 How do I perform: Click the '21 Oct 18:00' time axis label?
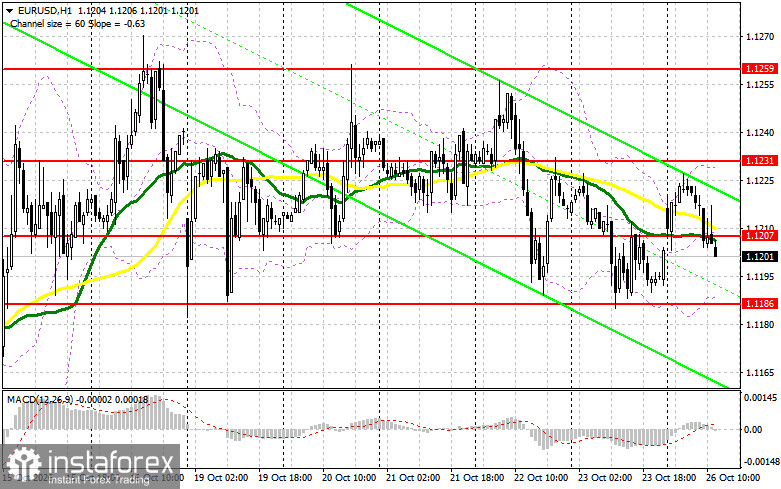477,478
